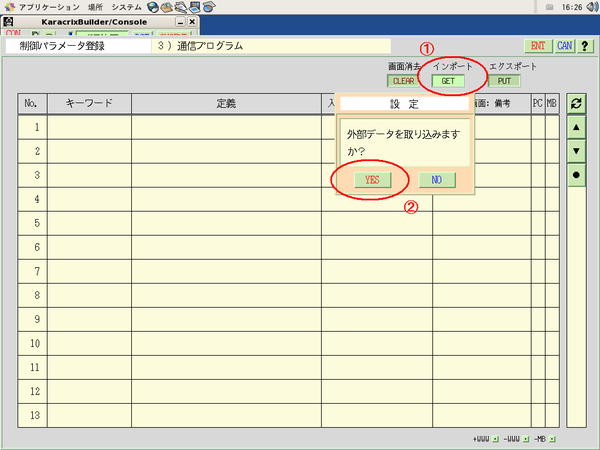Open help with the question mark button
Viewport: 600px width, 450px height.
(584, 45)
